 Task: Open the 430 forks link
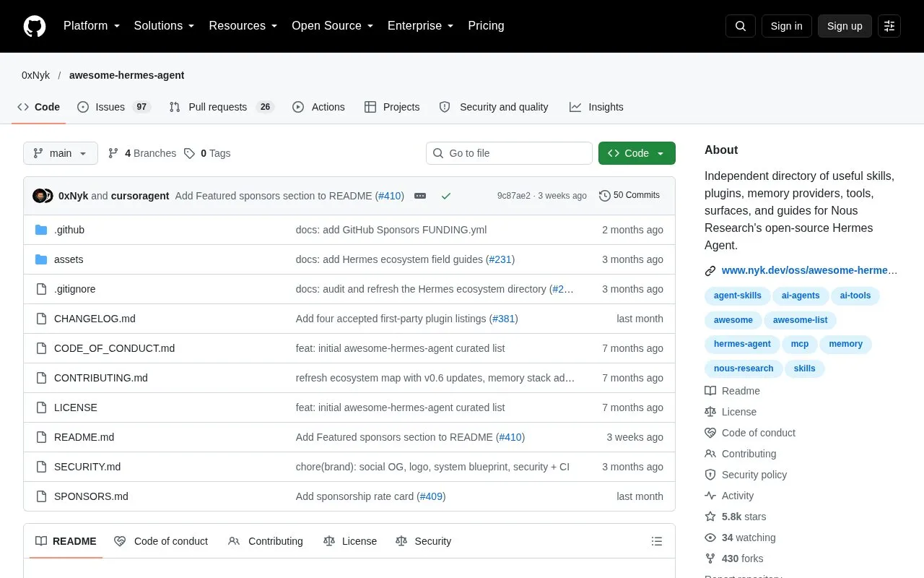pos(734,558)
